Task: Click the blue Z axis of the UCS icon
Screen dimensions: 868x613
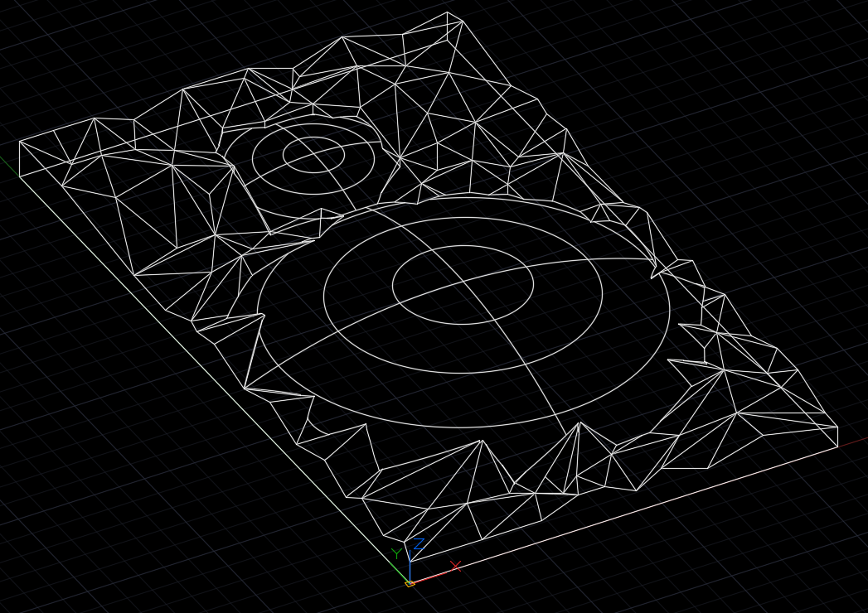Action: point(410,566)
